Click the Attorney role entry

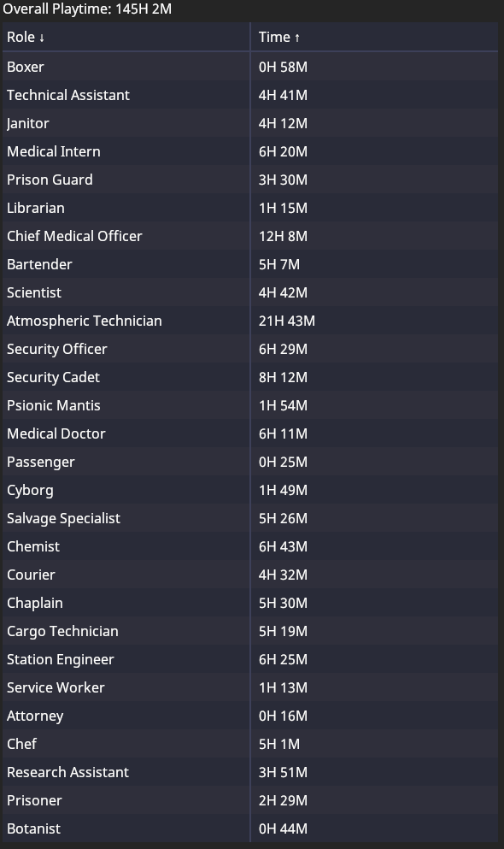click(35, 716)
